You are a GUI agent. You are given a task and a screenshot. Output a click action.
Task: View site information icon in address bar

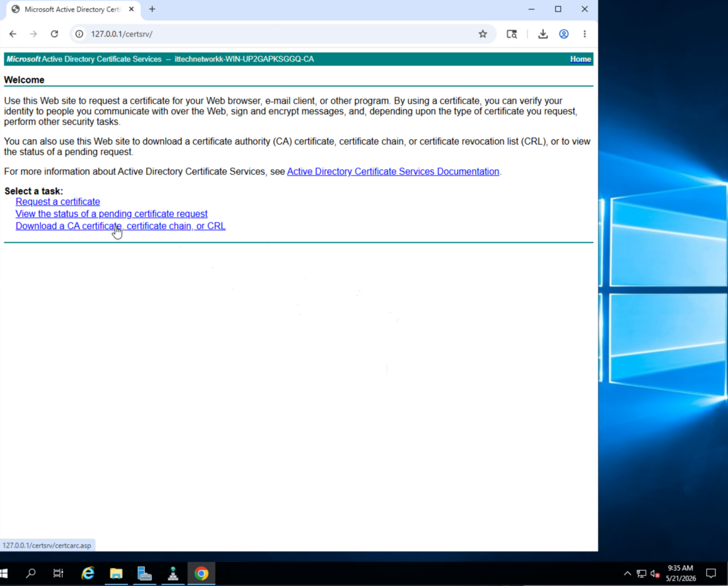coord(79,34)
